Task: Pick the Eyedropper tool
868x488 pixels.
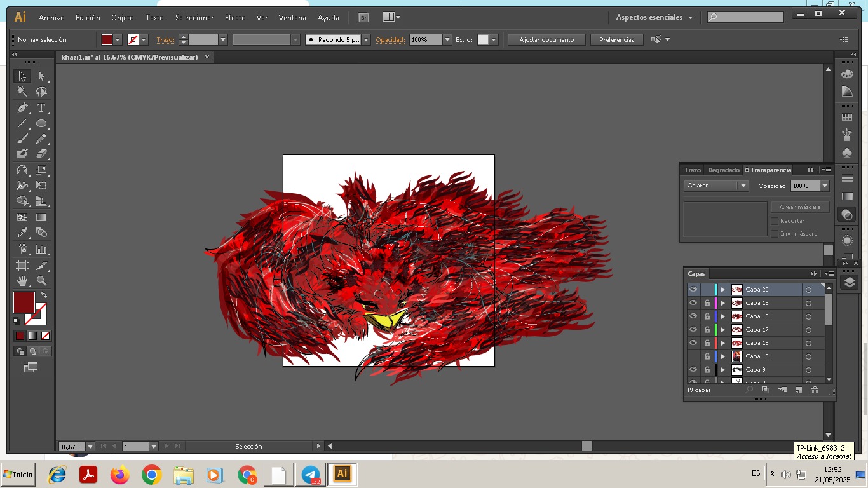Action: click(22, 233)
